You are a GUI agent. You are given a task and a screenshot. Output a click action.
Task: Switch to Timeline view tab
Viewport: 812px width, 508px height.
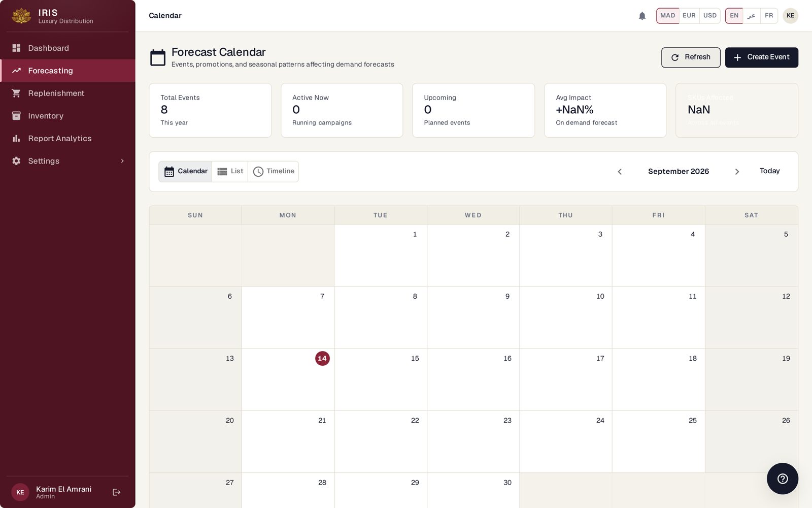[274, 172]
